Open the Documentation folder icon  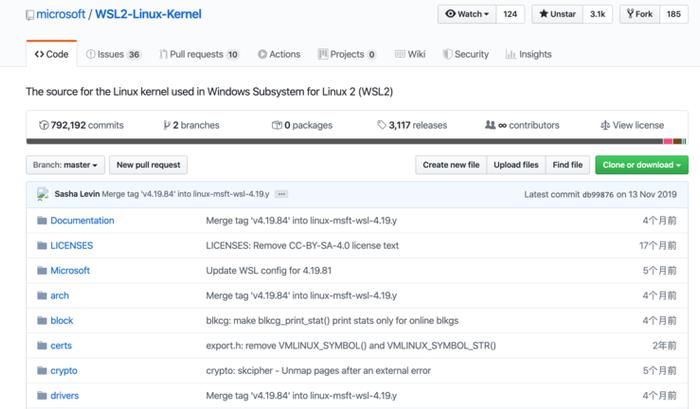click(42, 220)
